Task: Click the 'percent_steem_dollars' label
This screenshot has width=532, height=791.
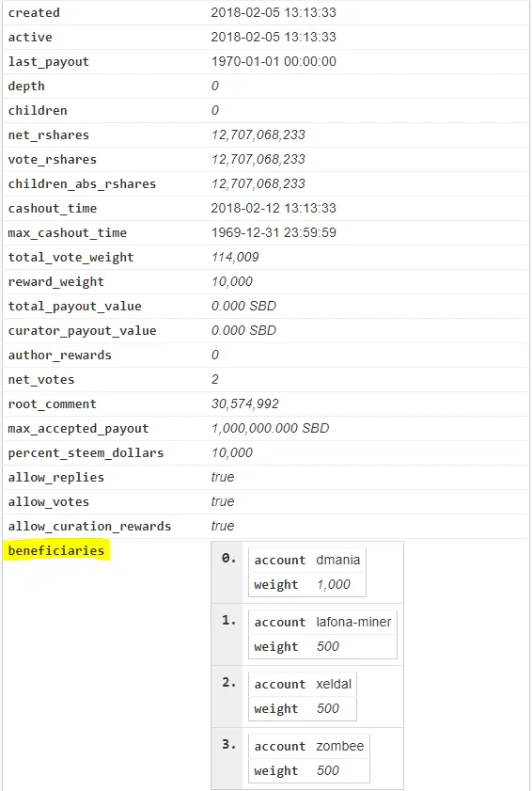Action: pyautogui.click(x=86, y=453)
